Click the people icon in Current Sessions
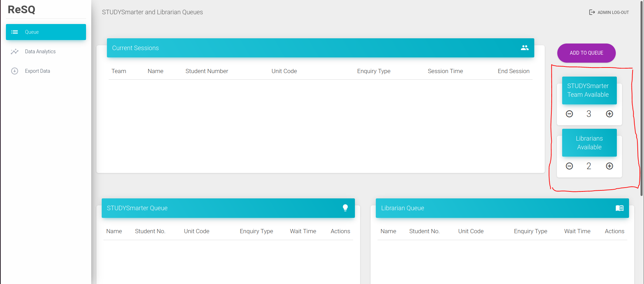644x284 pixels. [x=525, y=48]
